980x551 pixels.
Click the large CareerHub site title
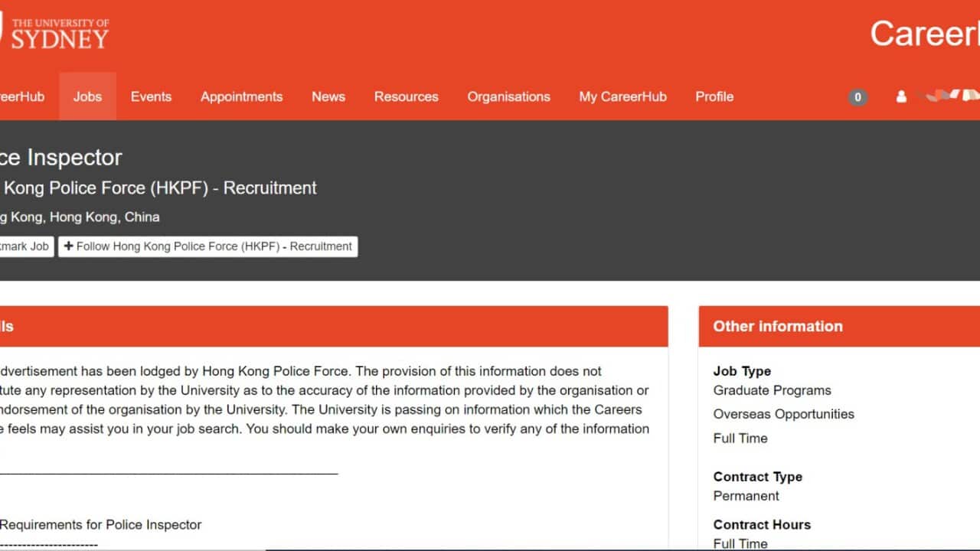pos(924,34)
